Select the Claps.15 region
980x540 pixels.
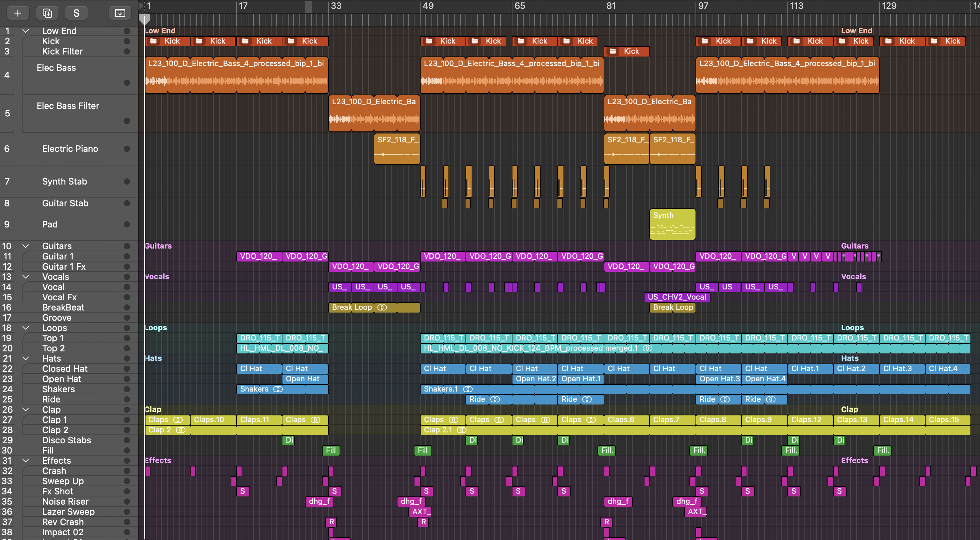pos(948,420)
